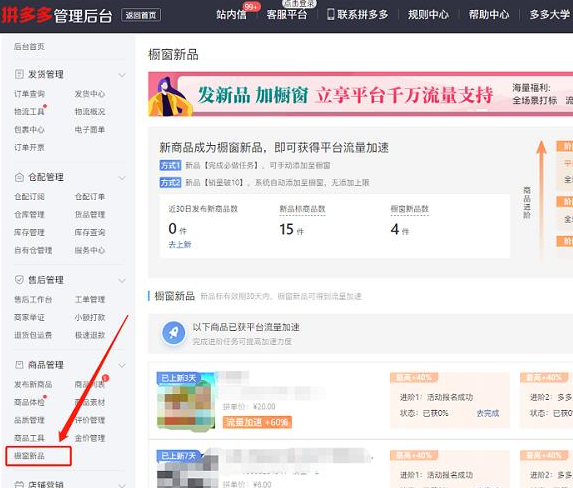Open 商品体检 in the sidebar
The image size is (573, 488).
coord(29,402)
